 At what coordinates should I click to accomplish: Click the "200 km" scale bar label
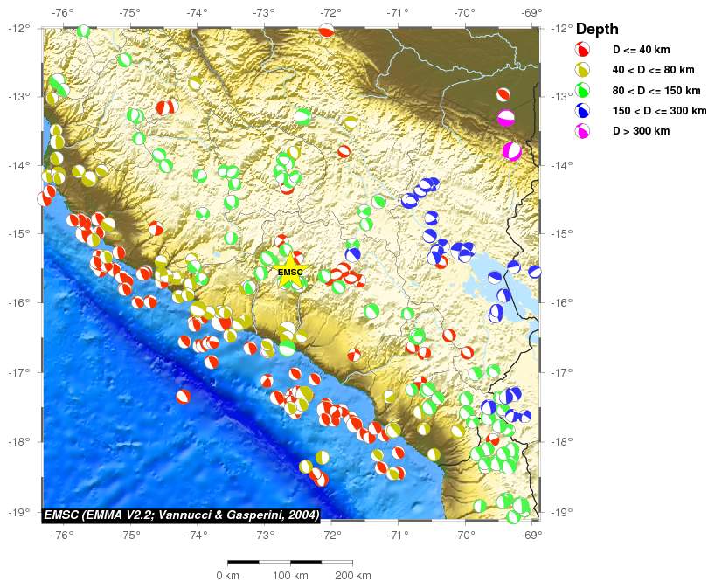pos(352,576)
